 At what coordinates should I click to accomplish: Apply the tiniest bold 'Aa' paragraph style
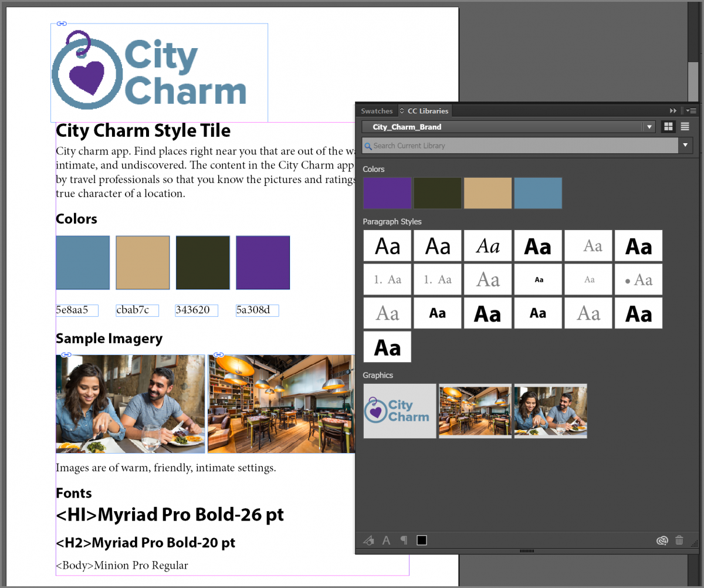[538, 279]
